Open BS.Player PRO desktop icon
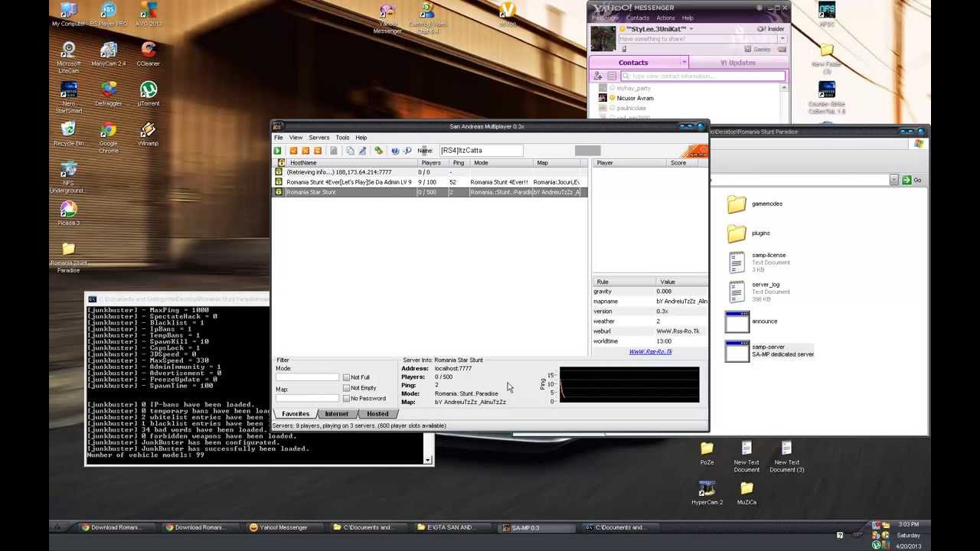This screenshot has width=980, height=551. click(109, 15)
